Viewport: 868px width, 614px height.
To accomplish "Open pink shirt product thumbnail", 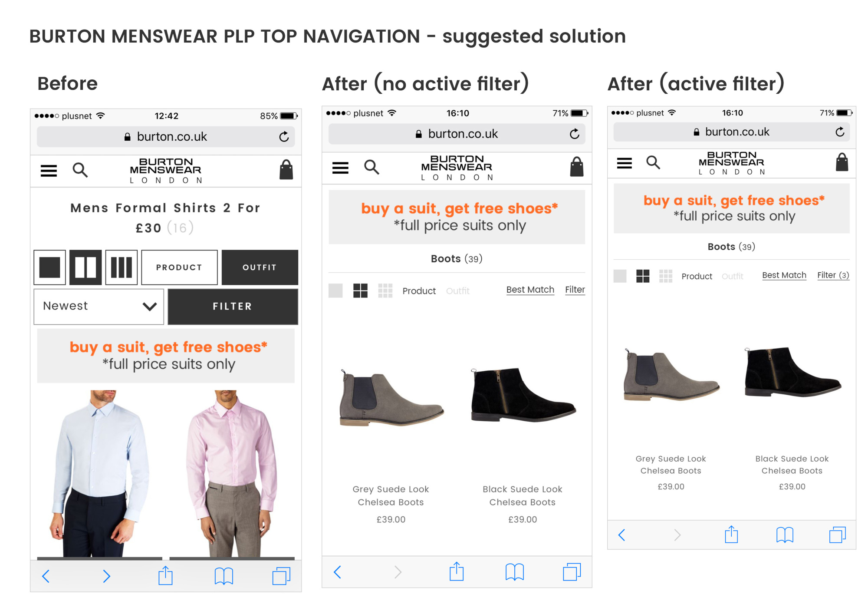I will click(x=232, y=473).
